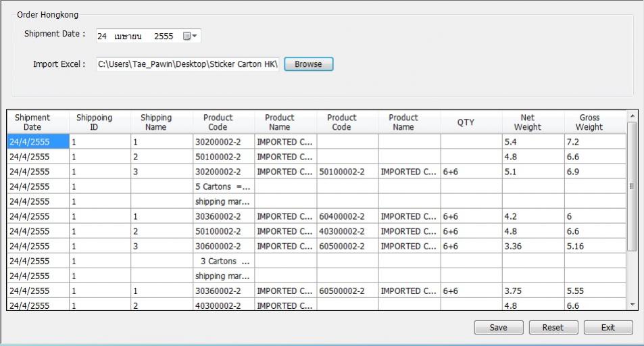Click the '5 Cartons' product code cell
644x346 pixels.
222,187
